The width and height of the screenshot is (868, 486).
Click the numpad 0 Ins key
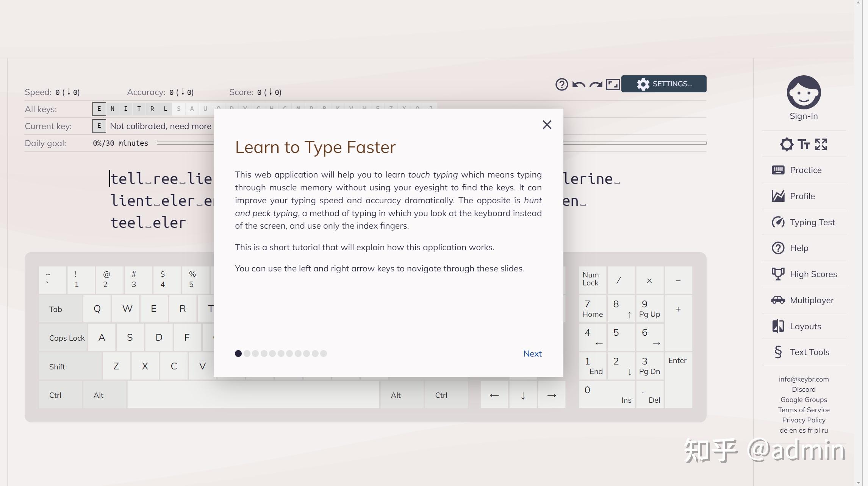tap(607, 395)
